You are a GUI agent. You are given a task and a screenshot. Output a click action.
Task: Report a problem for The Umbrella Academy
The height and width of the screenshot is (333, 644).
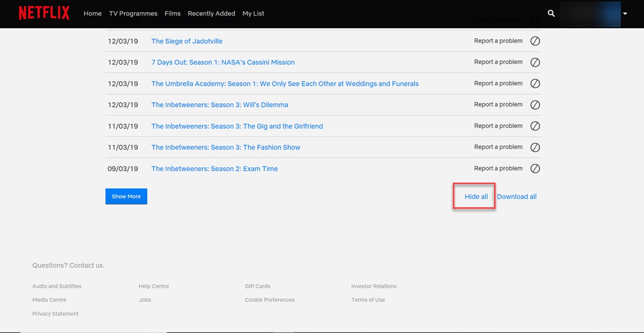(498, 83)
